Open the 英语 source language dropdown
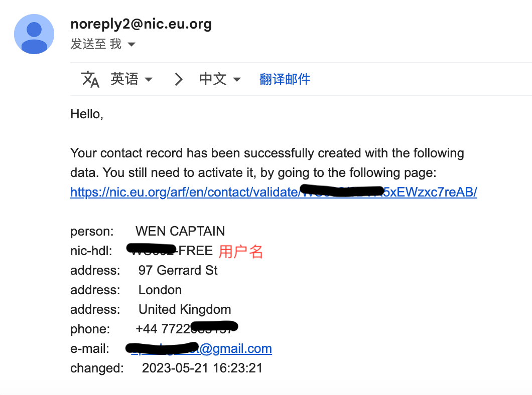The height and width of the screenshot is (395, 532). point(131,79)
